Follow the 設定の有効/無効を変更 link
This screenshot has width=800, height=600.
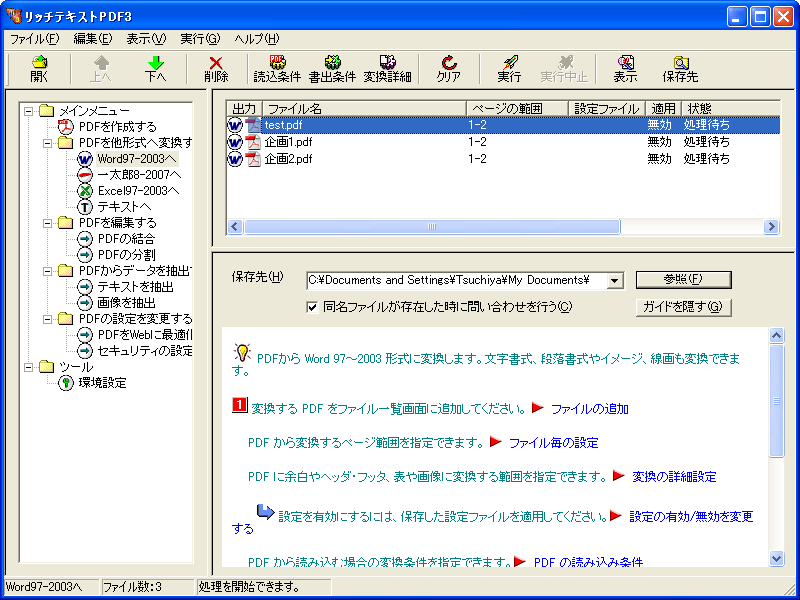[x=691, y=517]
